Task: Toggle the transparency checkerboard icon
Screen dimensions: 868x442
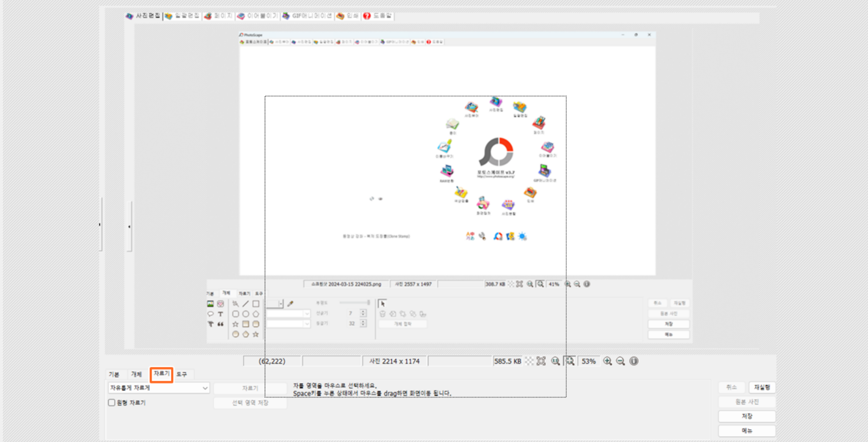Action: [529, 361]
